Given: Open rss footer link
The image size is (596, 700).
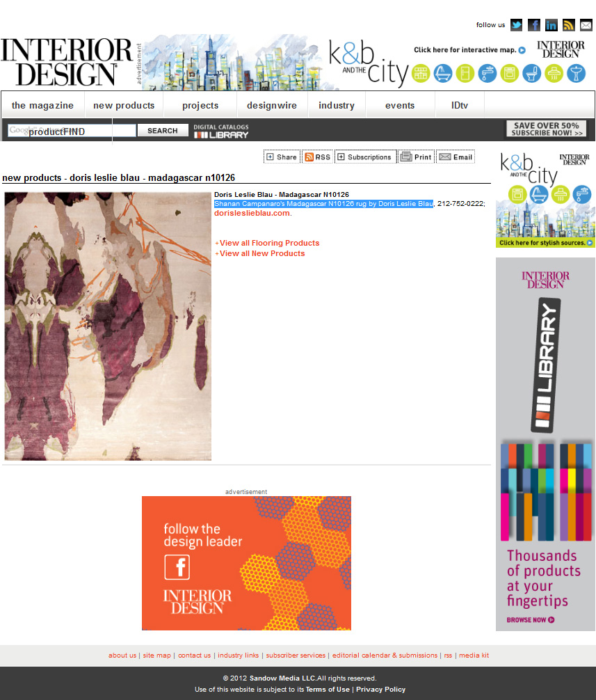Looking at the screenshot, I should point(448,655).
